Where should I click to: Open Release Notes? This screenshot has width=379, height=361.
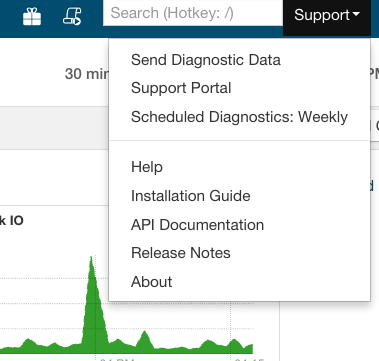pos(181,253)
